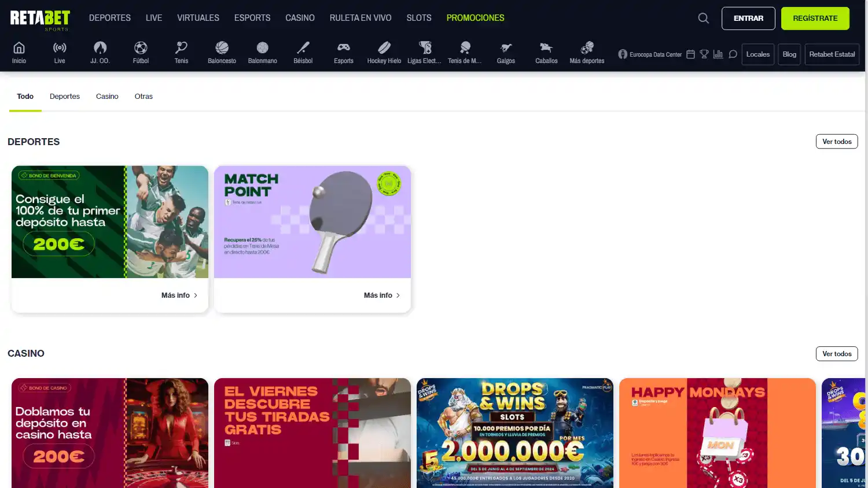Click Ver todos for CASINO section
Screen dimensions: 868x488
837,354
